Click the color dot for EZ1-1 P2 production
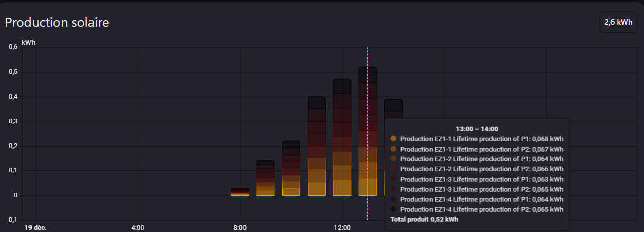Screen dimensions: 644x232 pyautogui.click(x=393, y=149)
